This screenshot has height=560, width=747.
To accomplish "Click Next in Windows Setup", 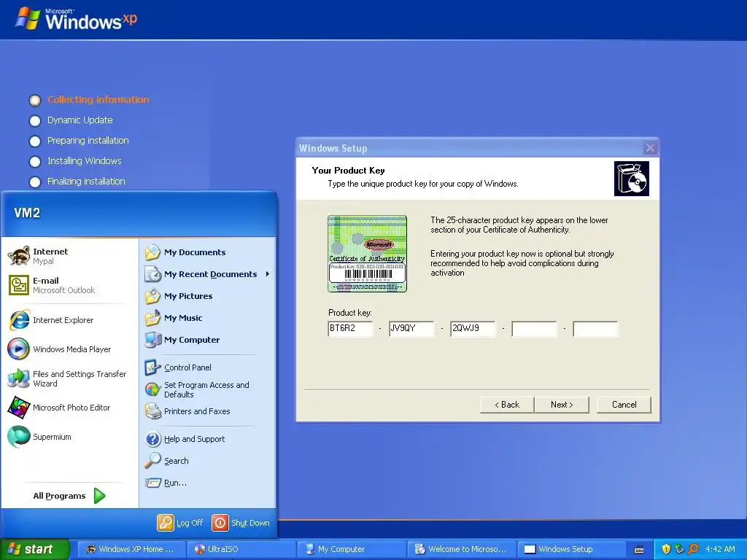I will pyautogui.click(x=562, y=405).
